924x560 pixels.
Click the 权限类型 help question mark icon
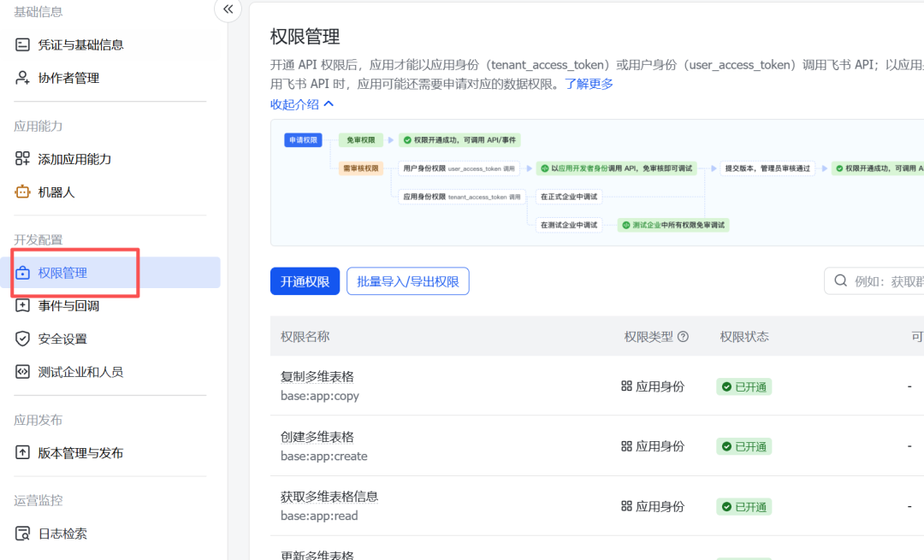[683, 337]
